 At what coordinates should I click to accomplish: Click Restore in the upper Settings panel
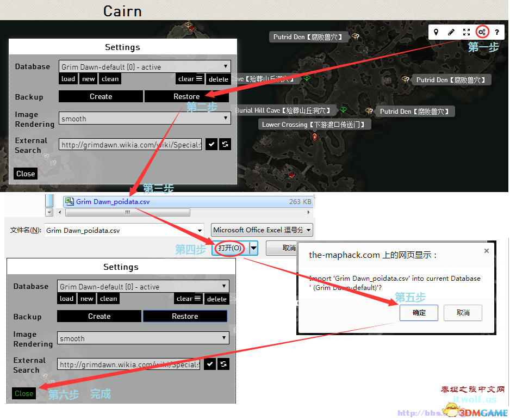[186, 96]
